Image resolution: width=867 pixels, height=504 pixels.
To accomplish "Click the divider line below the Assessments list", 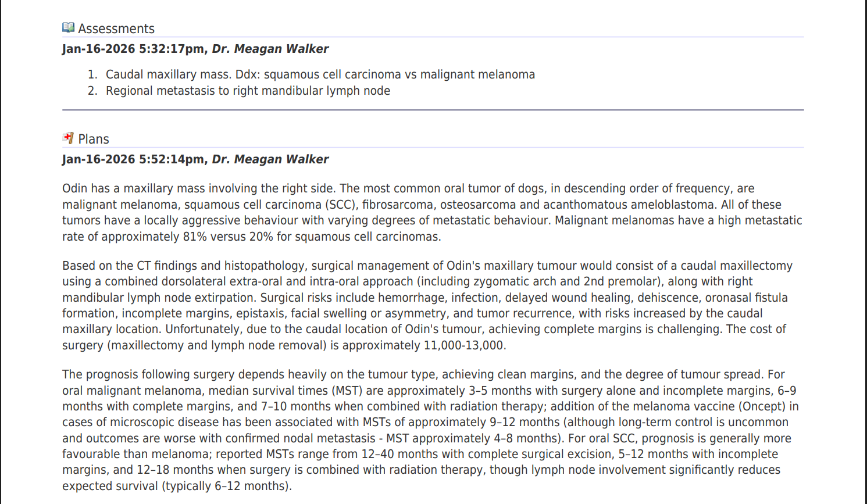I will pos(433,110).
